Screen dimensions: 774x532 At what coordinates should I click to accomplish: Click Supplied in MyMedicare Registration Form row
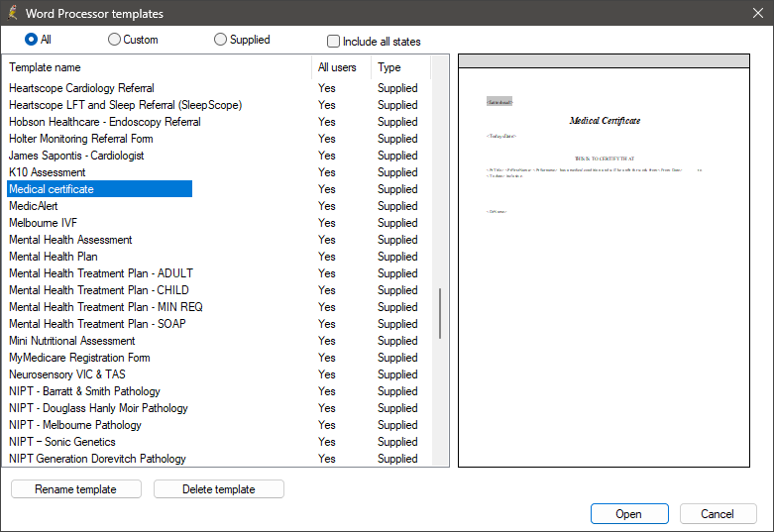click(397, 358)
